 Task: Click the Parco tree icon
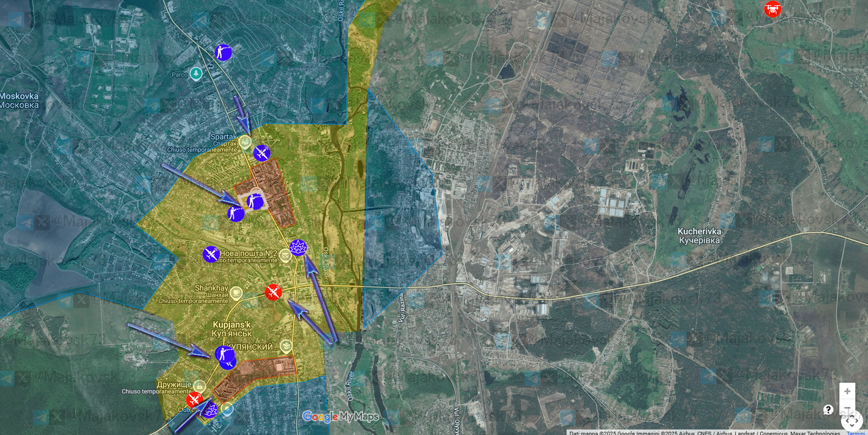tap(195, 74)
